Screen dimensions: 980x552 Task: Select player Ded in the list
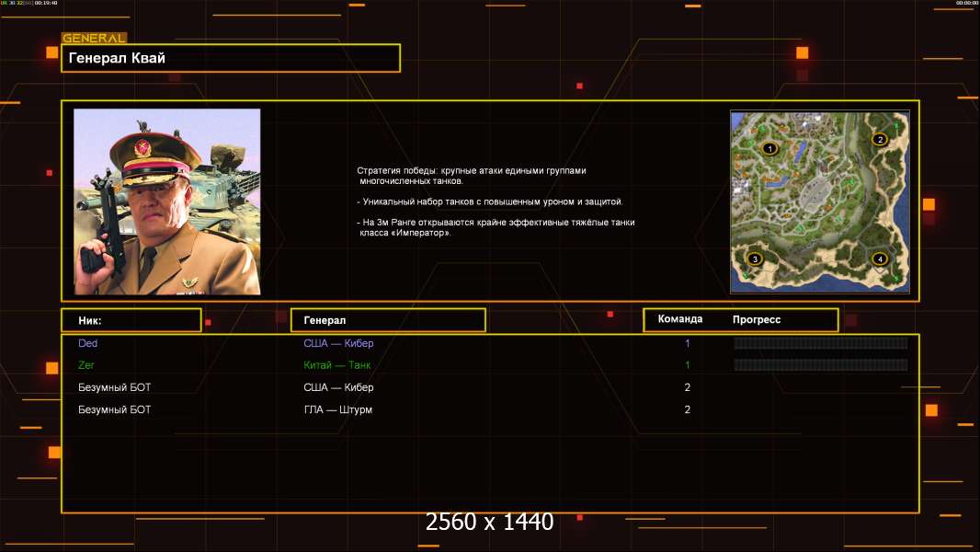88,343
